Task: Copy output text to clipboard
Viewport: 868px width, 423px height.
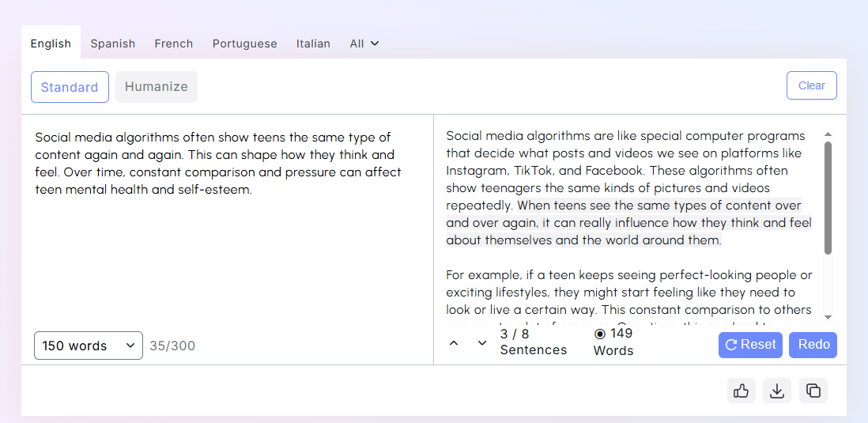Action: [x=813, y=391]
